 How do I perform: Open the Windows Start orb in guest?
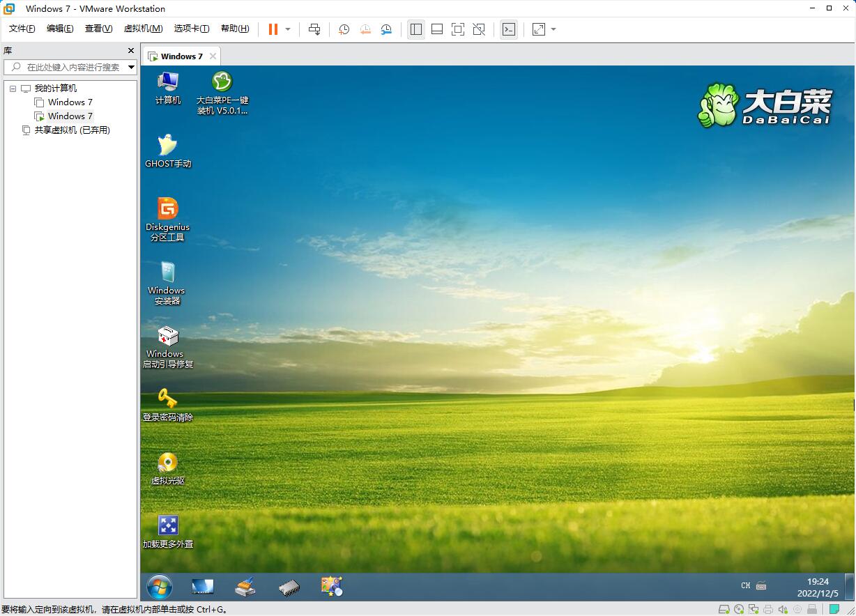(x=160, y=587)
